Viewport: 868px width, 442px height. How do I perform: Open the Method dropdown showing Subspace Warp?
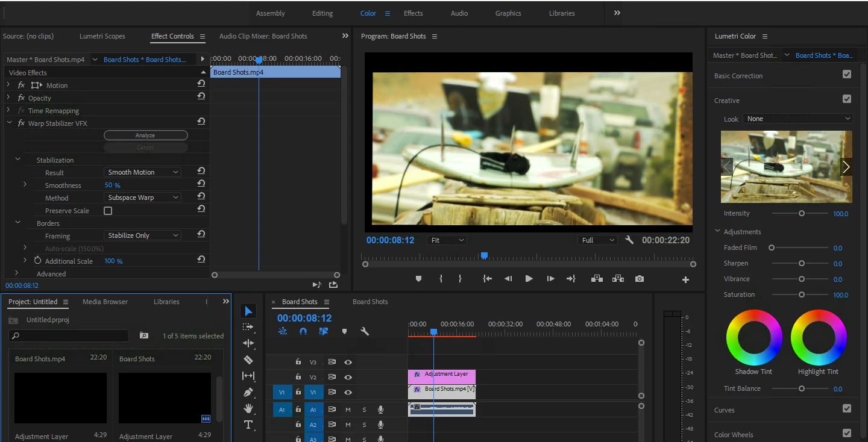[143, 198]
